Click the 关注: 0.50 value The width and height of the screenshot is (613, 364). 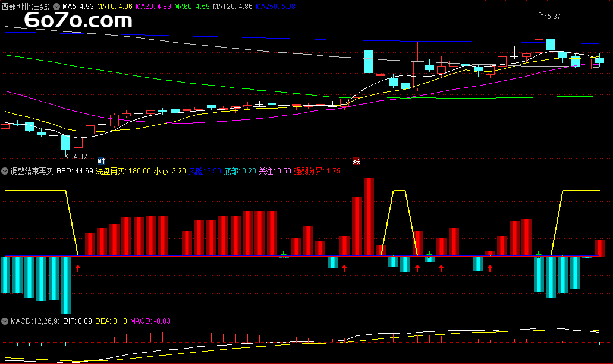[275, 171]
